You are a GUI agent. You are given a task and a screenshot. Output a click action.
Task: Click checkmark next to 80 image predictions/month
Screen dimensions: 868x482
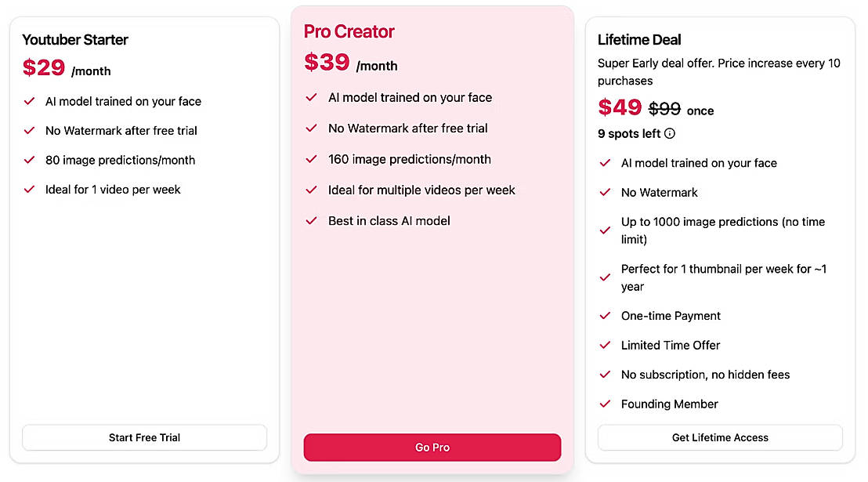point(30,160)
